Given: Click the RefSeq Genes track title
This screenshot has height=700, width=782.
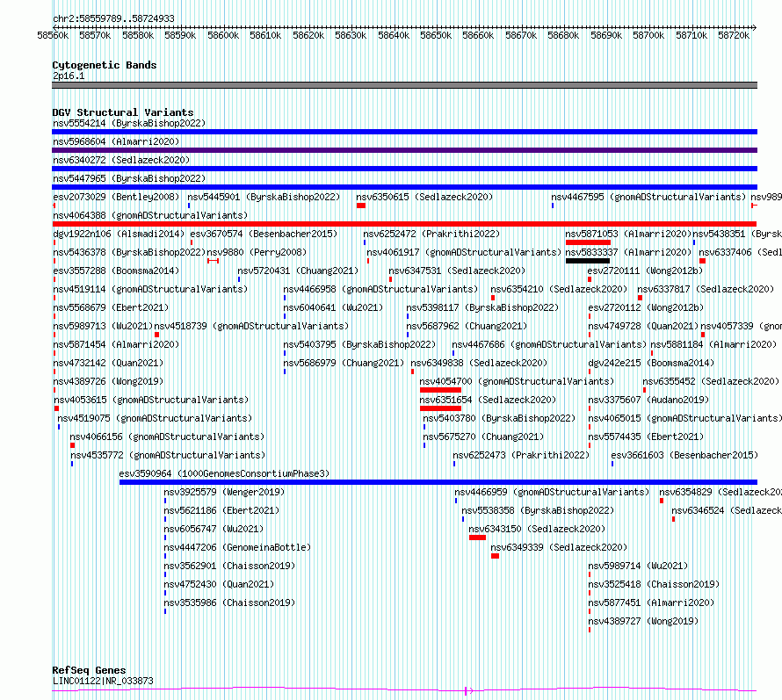Looking at the screenshot, I should [x=89, y=670].
